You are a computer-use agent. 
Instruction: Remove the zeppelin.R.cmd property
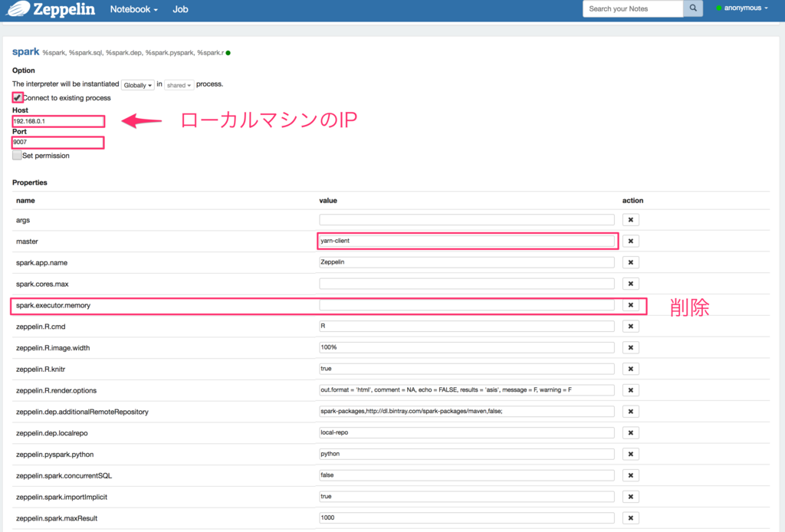630,327
